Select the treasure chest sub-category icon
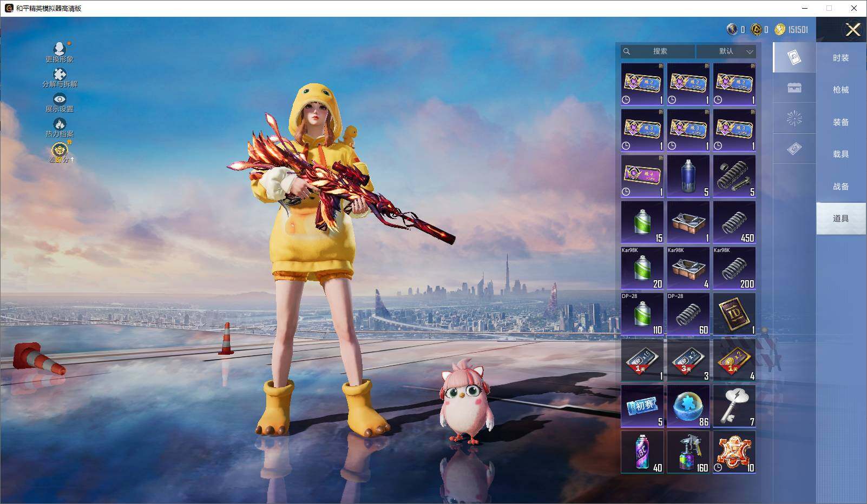Viewport: 867px width, 504px height. [794, 88]
